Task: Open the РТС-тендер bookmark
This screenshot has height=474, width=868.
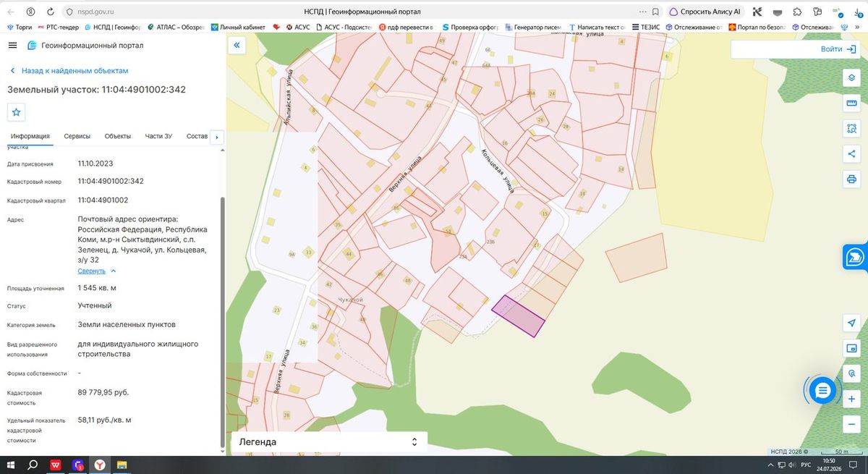Action: pos(59,27)
